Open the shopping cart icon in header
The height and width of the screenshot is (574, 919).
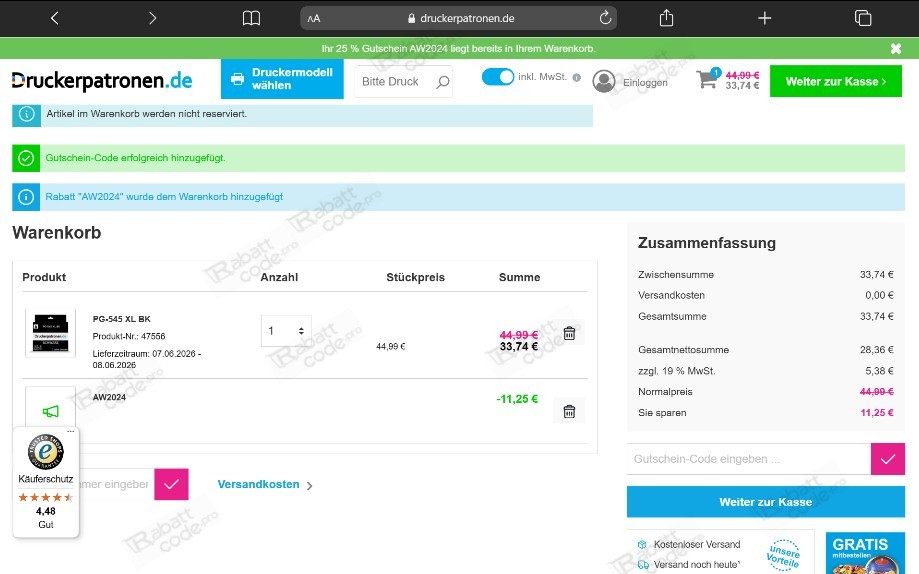[x=708, y=79]
